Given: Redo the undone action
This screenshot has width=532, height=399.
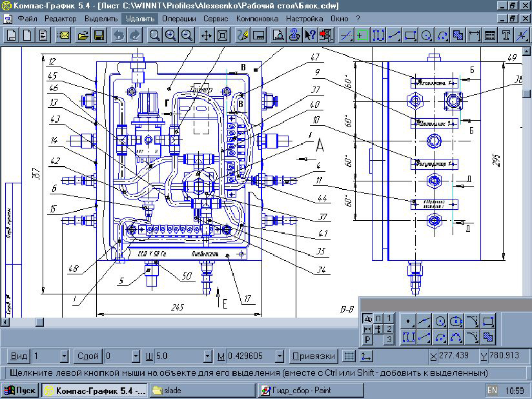Looking at the screenshot, I should pos(135,36).
